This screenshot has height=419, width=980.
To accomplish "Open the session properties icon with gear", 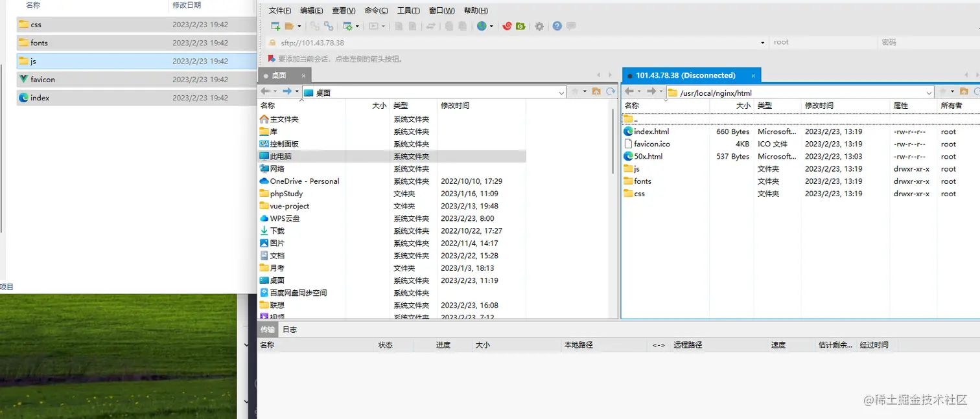I will coord(347,27).
